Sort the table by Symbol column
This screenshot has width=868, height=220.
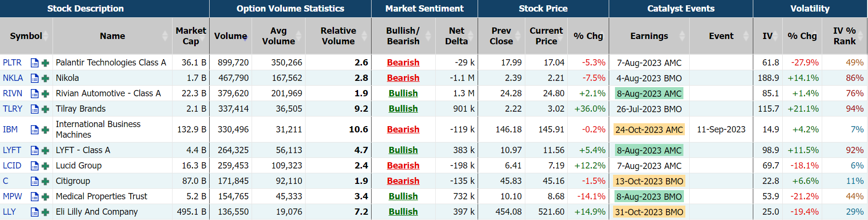(26, 36)
